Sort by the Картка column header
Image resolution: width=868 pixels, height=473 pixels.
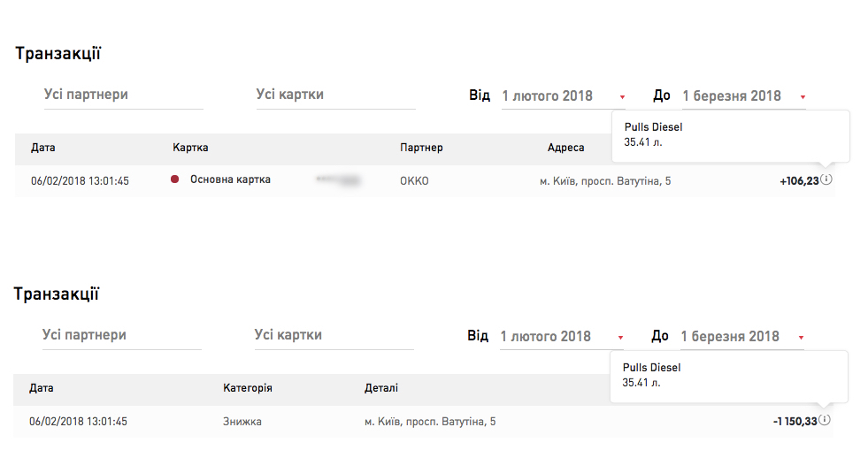[x=190, y=148]
